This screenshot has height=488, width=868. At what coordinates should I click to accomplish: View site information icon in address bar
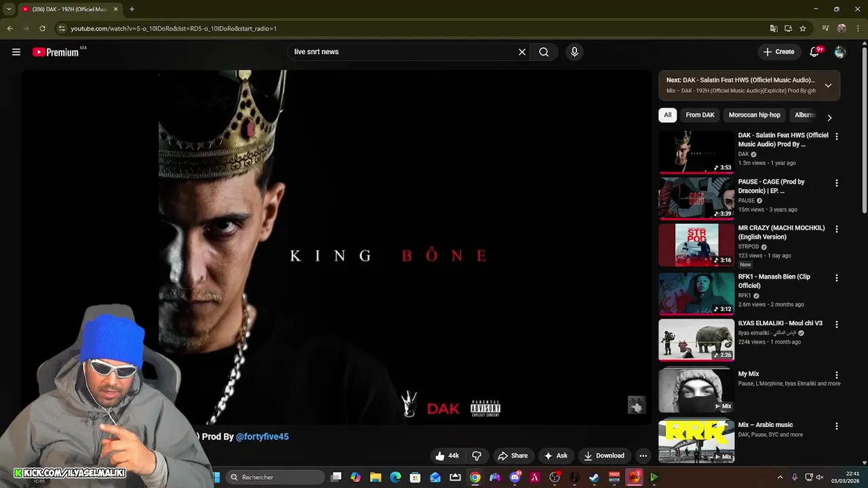(62, 28)
